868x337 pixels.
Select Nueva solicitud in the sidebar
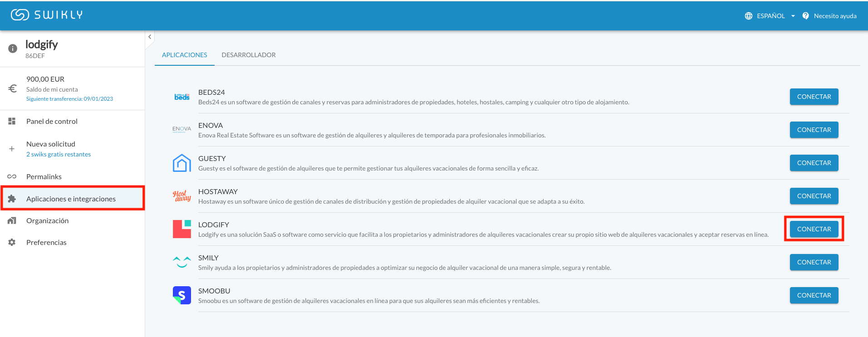click(x=51, y=144)
